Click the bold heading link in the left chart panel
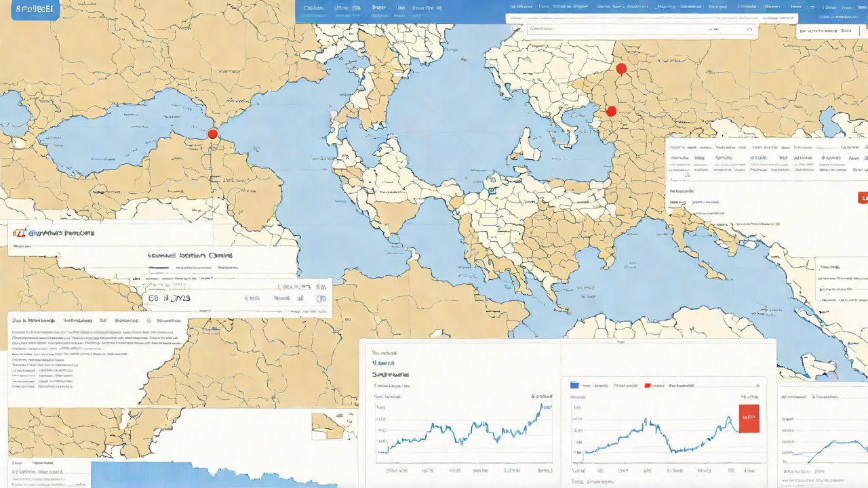Viewport: 868px width, 488px height. point(390,373)
